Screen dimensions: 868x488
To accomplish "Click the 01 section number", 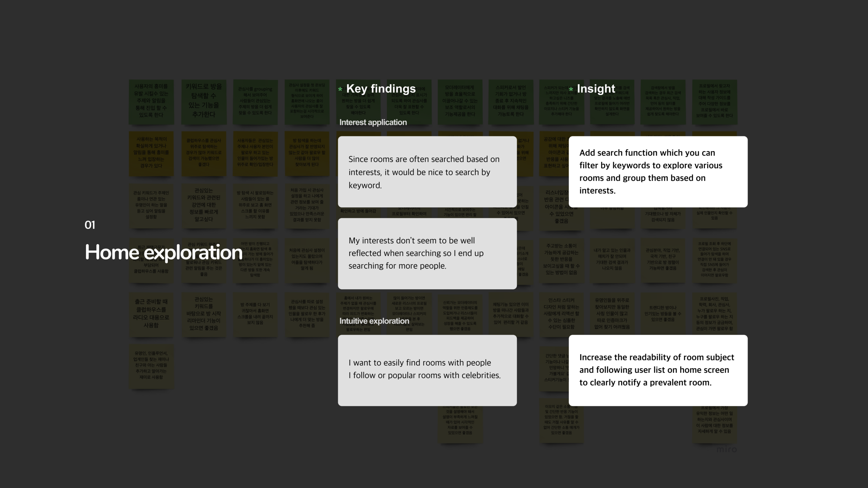I will [x=90, y=225].
